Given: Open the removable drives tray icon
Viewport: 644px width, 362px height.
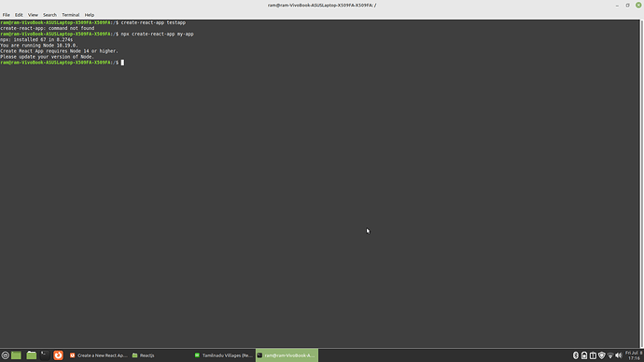Looking at the screenshot, I should [584, 355].
